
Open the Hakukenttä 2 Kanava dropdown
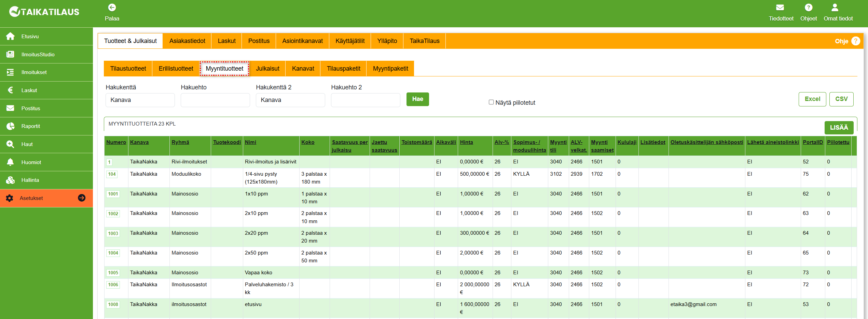290,100
